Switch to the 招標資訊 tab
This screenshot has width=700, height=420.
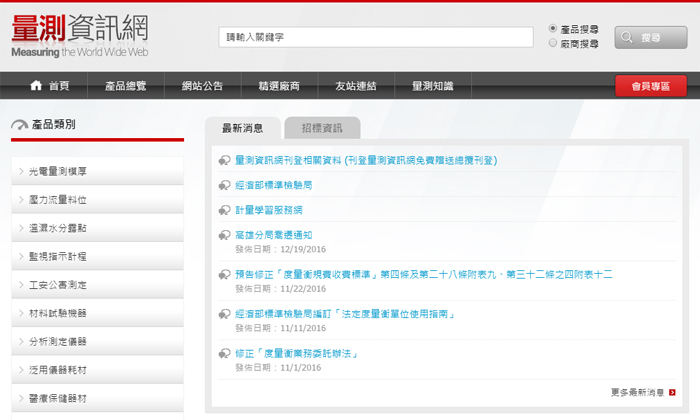tap(321, 128)
